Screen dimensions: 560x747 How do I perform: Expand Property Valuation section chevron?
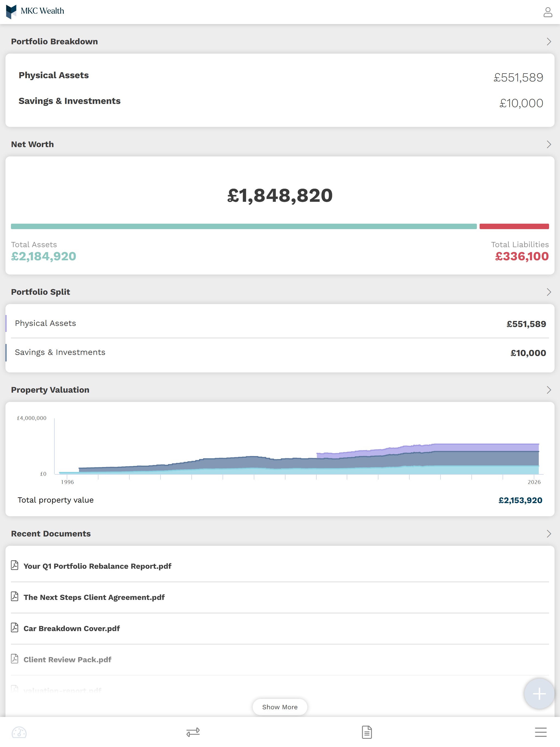(549, 390)
